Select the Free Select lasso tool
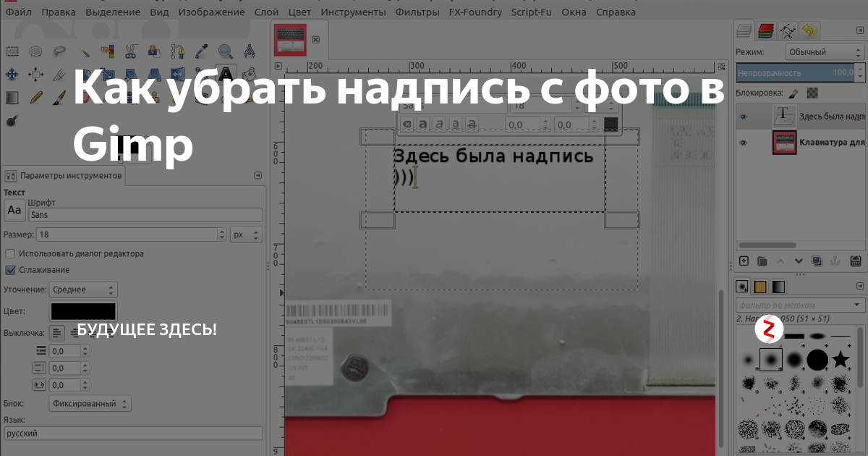868x456 pixels. pos(59,51)
